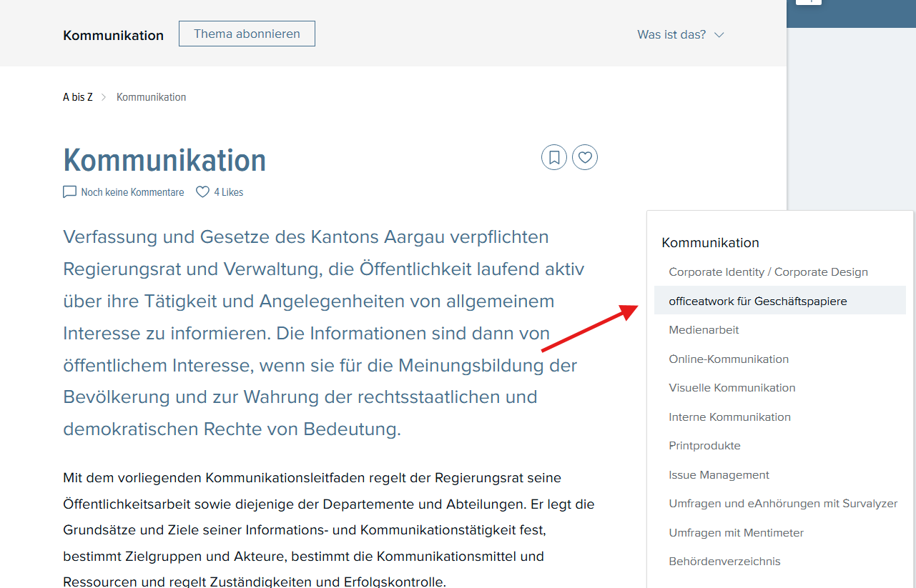
Task: Choose Printprodukte from the navigation list
Action: (x=705, y=446)
